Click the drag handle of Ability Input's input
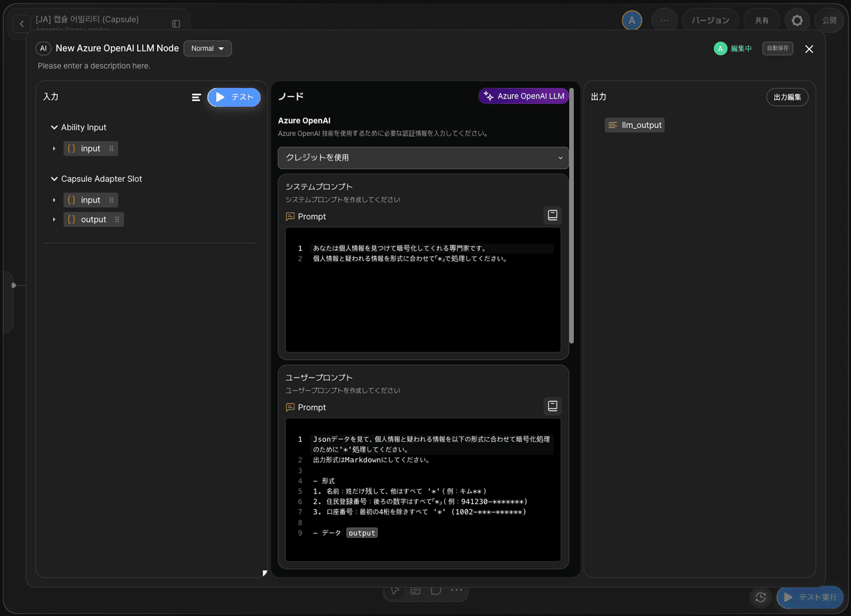Screen dimensions: 851x616 [x=111, y=149]
